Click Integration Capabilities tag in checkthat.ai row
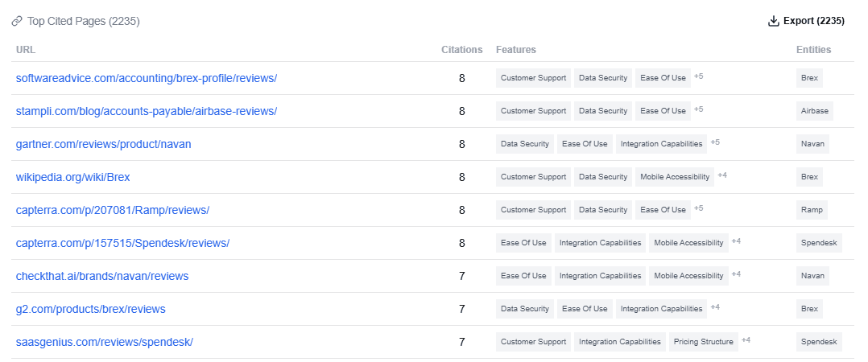 pos(600,276)
